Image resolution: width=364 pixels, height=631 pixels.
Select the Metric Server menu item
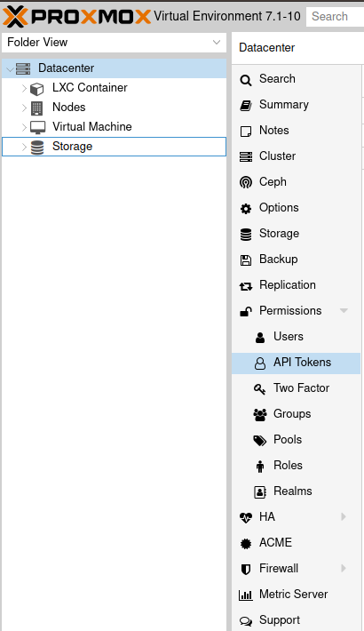coord(296,594)
